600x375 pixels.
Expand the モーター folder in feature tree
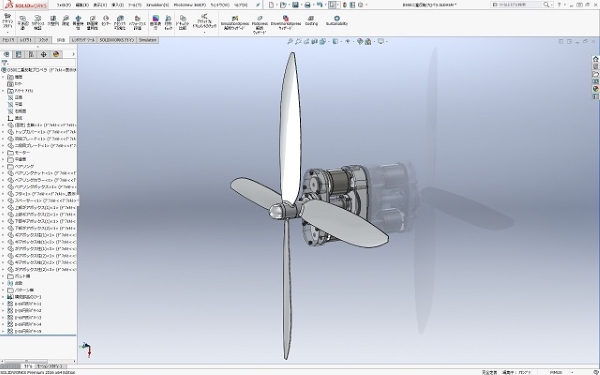(3, 152)
